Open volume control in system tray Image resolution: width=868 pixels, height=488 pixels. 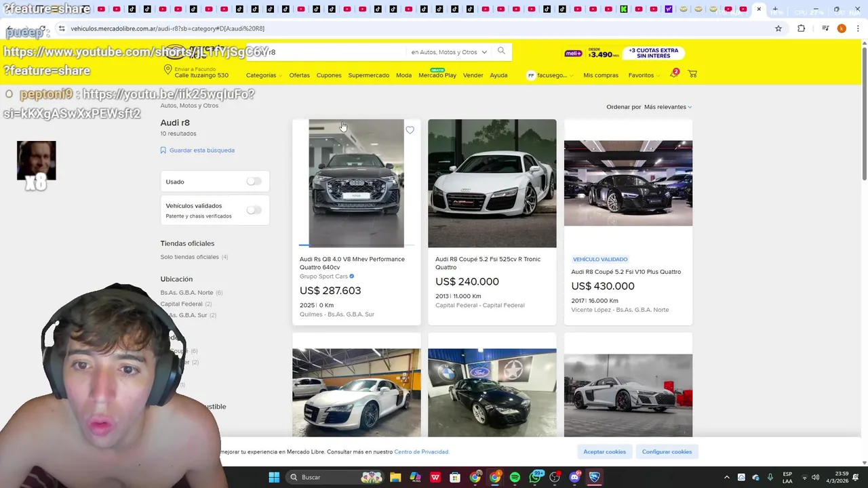tap(815, 477)
